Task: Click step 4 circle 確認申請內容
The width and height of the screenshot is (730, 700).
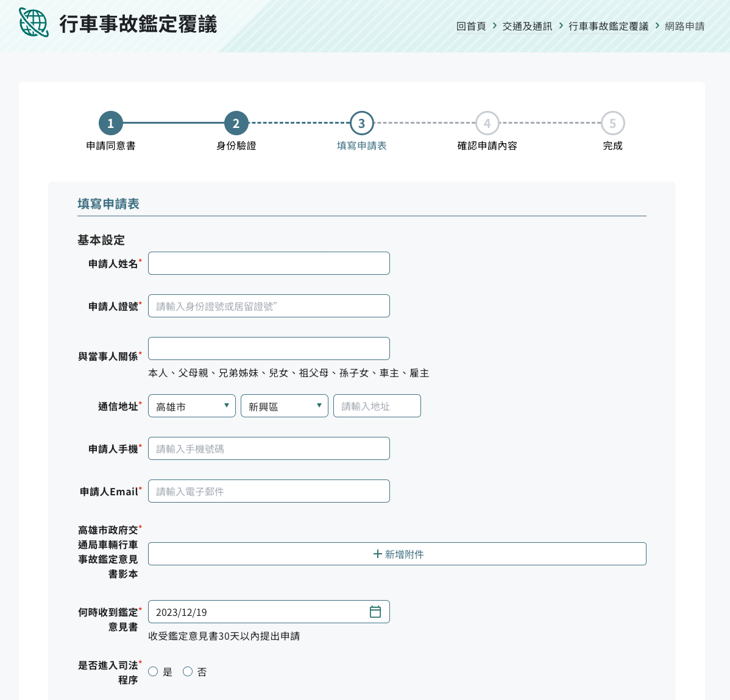Action: [487, 123]
